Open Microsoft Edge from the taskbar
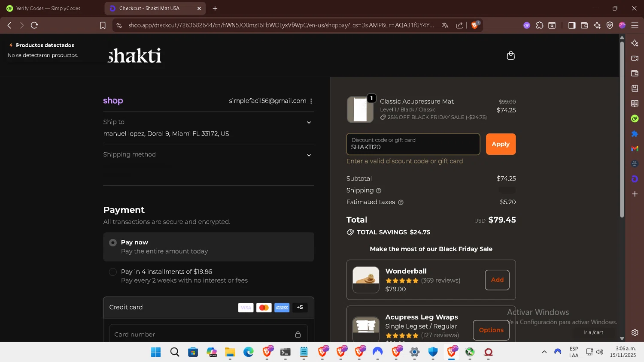Image resolution: width=644 pixels, height=362 pixels. pyautogui.click(x=249, y=352)
